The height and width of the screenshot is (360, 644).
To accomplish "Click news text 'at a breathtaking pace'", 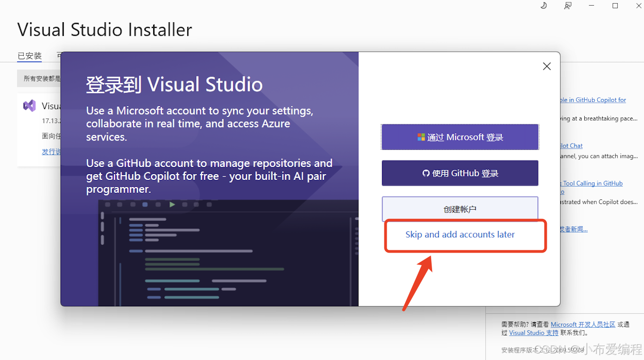I will pyautogui.click(x=599, y=118).
